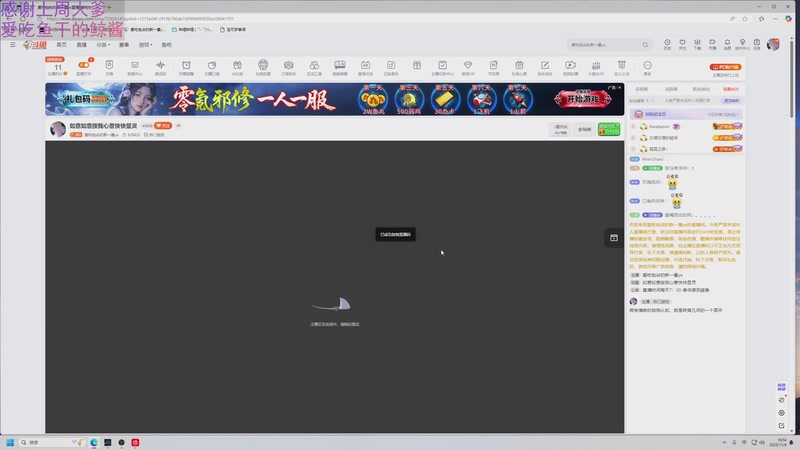Open the 赛事 nav item
The height and width of the screenshot is (450, 800).
click(x=124, y=45)
